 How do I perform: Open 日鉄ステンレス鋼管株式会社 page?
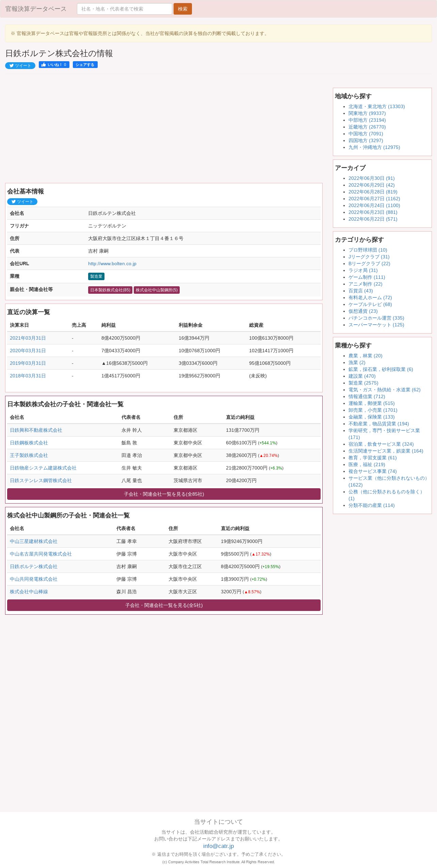coord(41,480)
